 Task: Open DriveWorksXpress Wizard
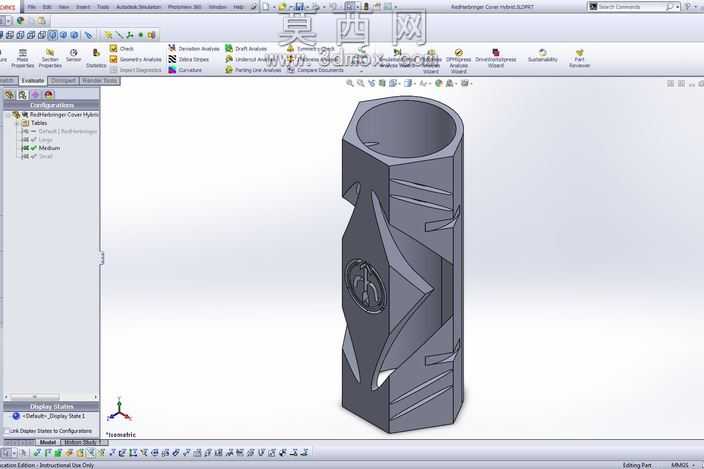(x=496, y=58)
